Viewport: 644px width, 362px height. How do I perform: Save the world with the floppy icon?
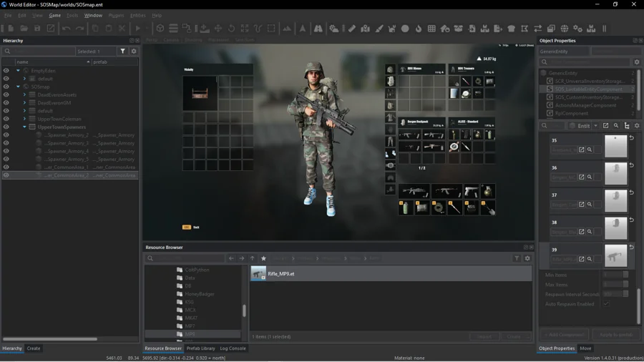[x=37, y=29]
